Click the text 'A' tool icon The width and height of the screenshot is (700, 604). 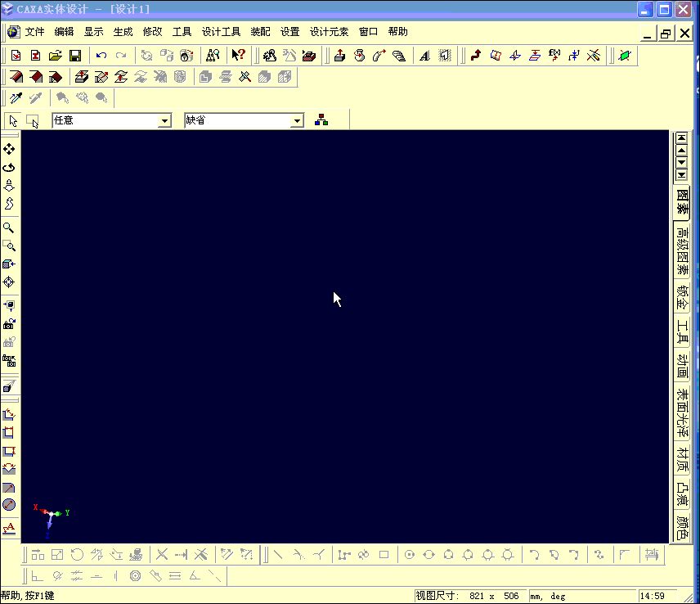(424, 56)
